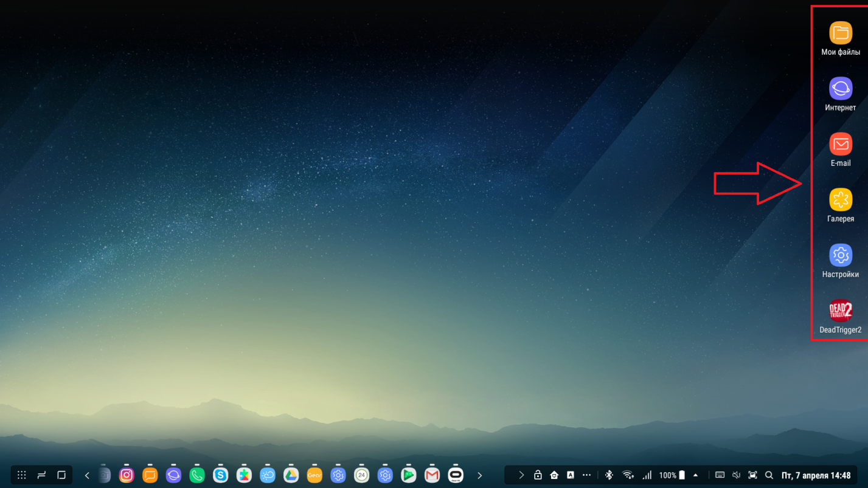Open the calendar from the date and time
The height and width of the screenshot is (488, 868).
816,475
